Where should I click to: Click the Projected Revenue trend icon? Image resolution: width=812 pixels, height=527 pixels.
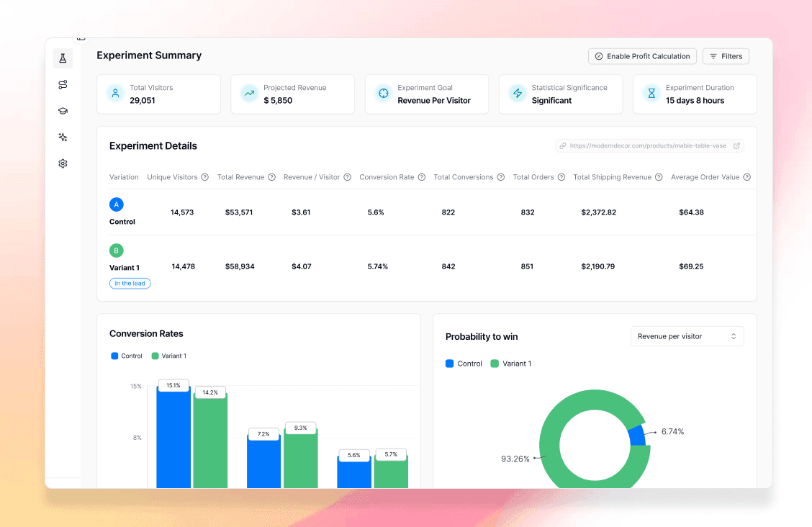click(x=250, y=94)
